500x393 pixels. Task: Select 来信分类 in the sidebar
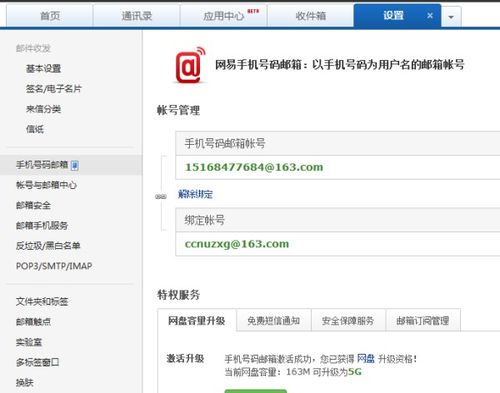click(x=43, y=109)
